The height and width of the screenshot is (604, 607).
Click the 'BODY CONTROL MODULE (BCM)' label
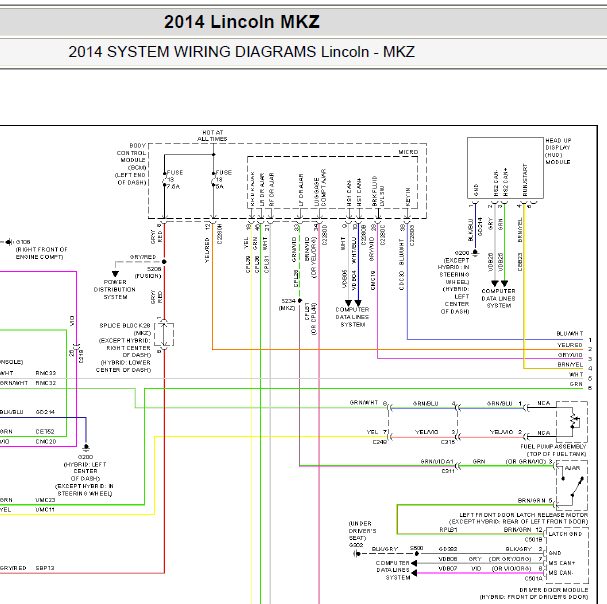click(132, 156)
